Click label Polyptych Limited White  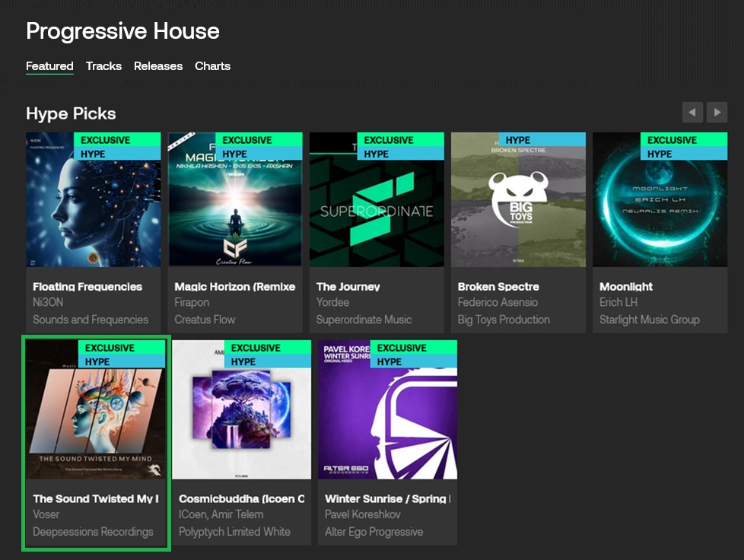pos(234,532)
